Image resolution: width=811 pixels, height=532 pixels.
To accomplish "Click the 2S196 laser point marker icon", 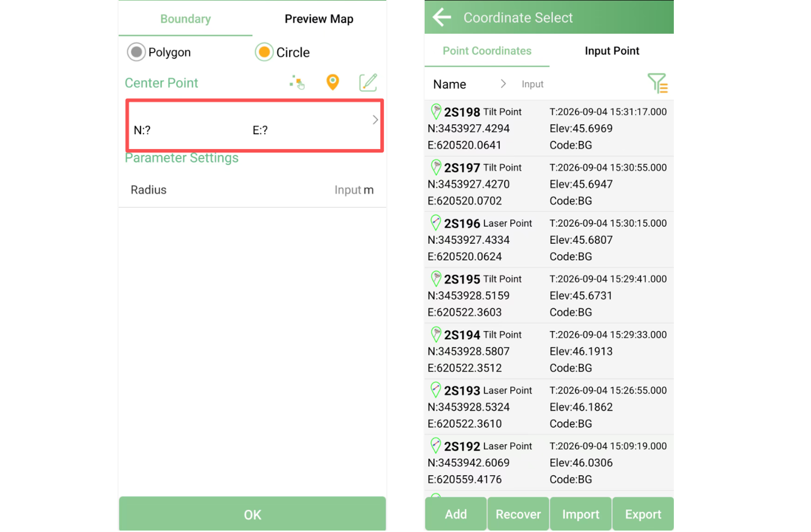I will coord(436,223).
